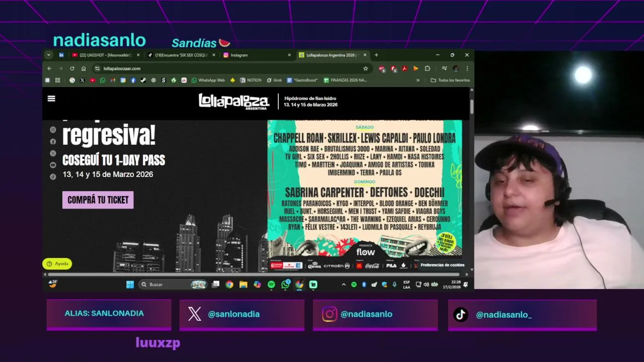Open Lollapalooza's Facebook icon in left social bar
The image size is (644, 362).
53,142
